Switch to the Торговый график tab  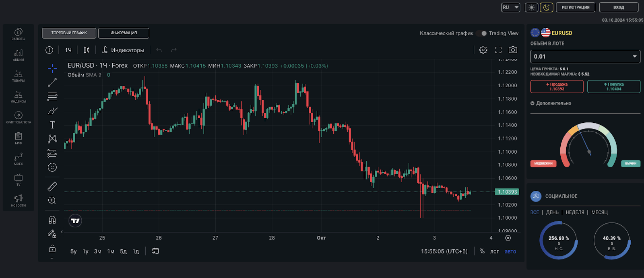tap(69, 33)
